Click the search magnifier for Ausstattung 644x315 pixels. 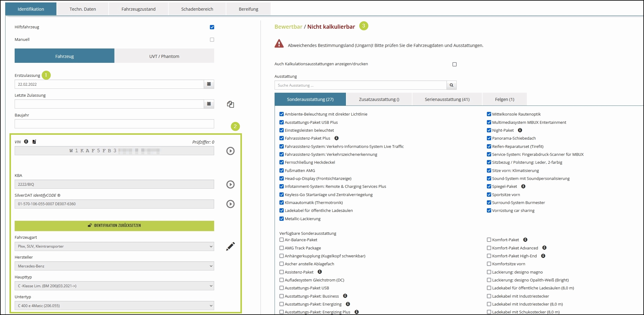point(452,85)
